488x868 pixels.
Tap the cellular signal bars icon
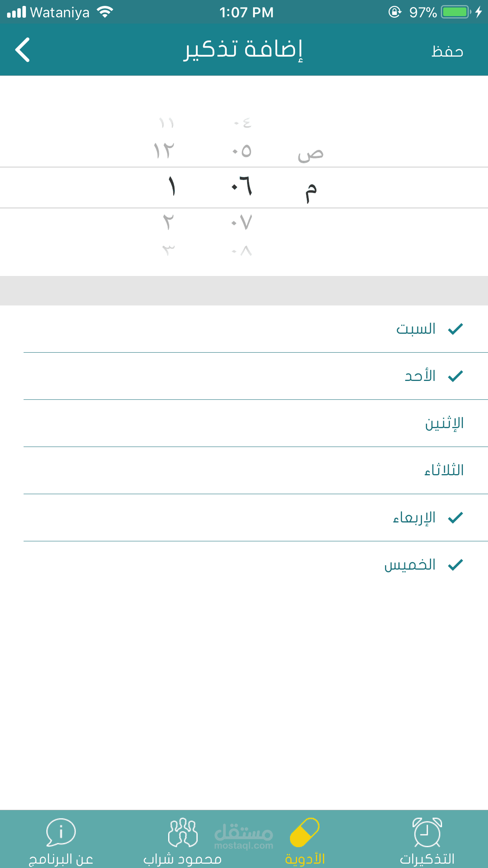(x=17, y=12)
